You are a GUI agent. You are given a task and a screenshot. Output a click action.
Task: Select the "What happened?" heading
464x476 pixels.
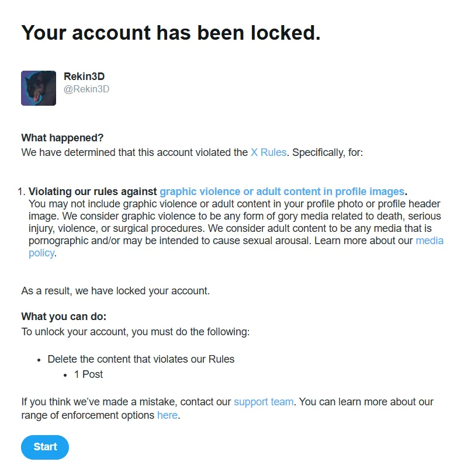coord(62,138)
